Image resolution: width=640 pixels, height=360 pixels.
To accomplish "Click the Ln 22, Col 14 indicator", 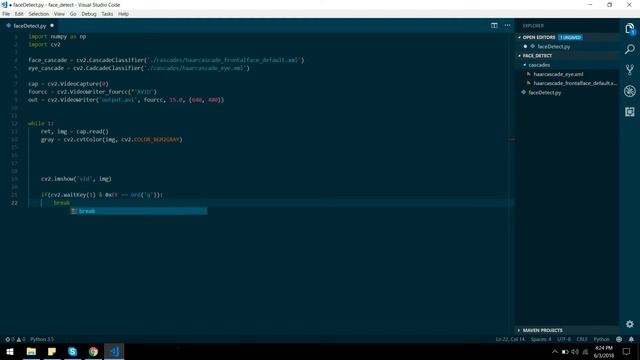I will click(510, 339).
